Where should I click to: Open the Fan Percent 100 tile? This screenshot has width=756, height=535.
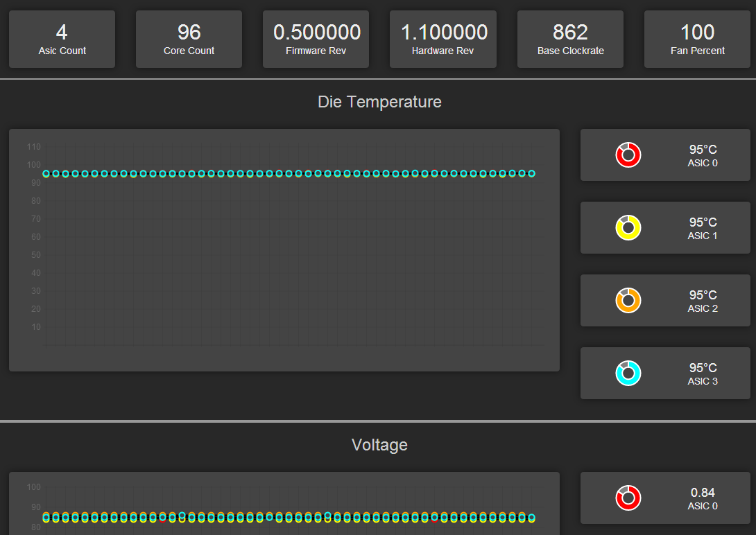click(x=697, y=39)
